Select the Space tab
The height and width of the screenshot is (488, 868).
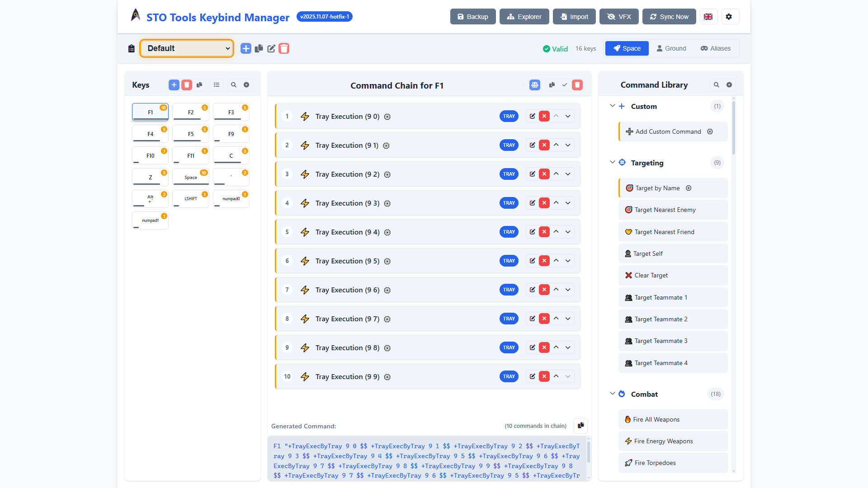click(x=627, y=48)
